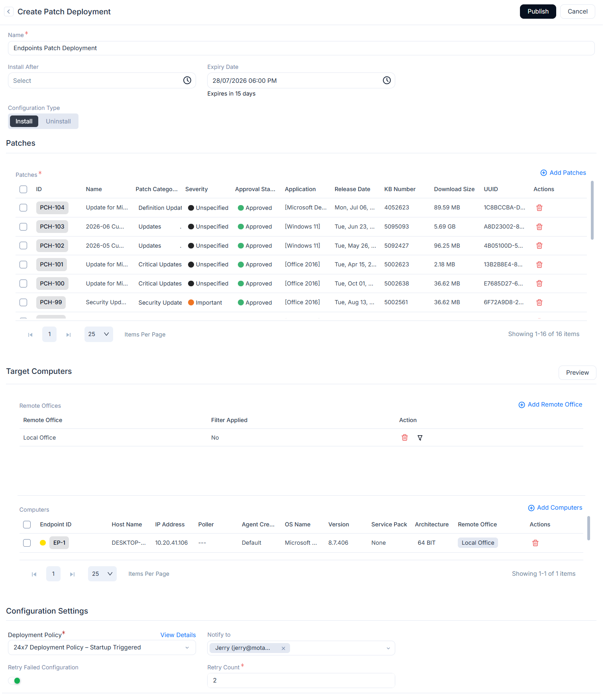Viewport: 608px width, 700px height.
Task: Click the Important severity of PCH-99
Action: click(x=205, y=303)
